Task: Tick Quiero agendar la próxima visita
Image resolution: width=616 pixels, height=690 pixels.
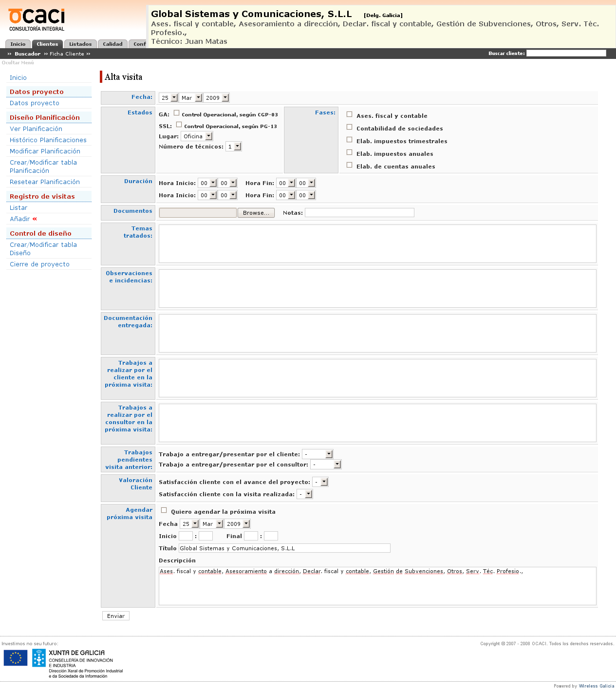Action: pos(164,510)
